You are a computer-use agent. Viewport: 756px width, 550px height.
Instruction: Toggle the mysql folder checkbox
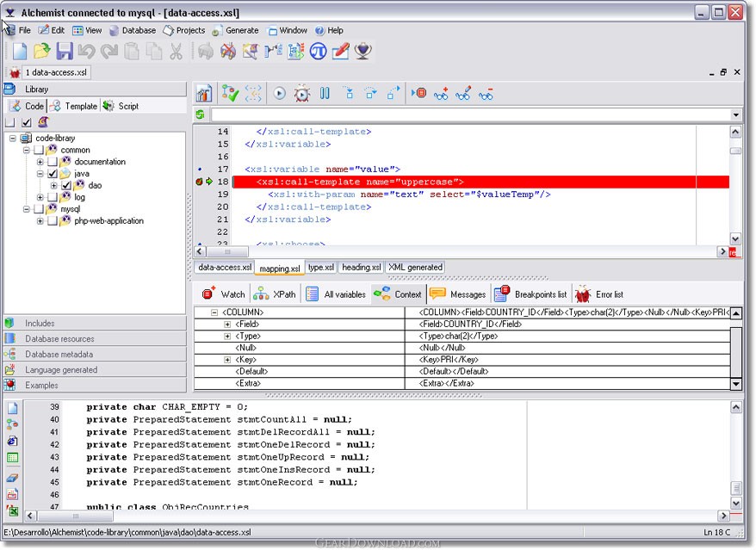(39, 208)
